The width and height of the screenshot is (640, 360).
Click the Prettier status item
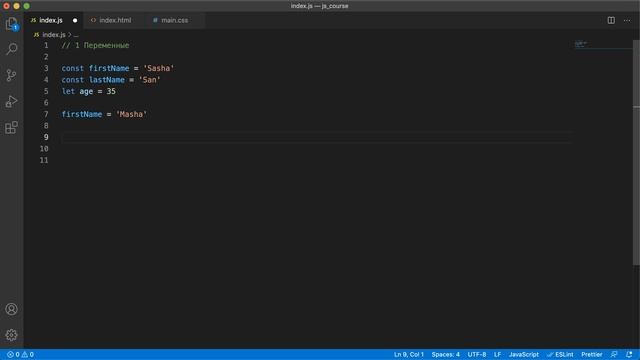click(x=591, y=354)
